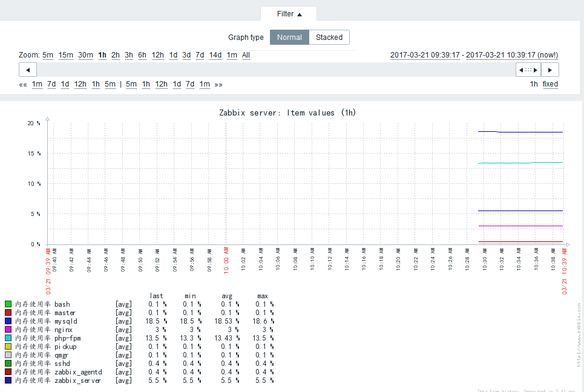This screenshot has height=392, width=584.
Task: Click the mysqld legend blue swatch
Action: (8, 321)
